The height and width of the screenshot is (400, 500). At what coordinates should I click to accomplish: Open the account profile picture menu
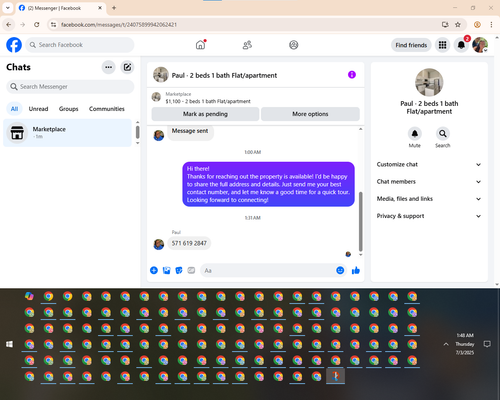click(x=480, y=45)
